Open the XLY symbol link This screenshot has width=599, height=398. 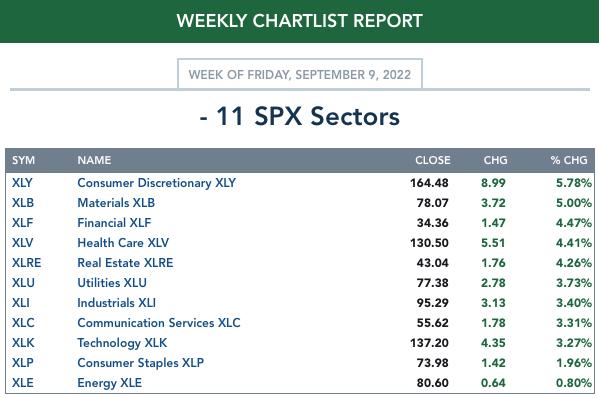22,183
